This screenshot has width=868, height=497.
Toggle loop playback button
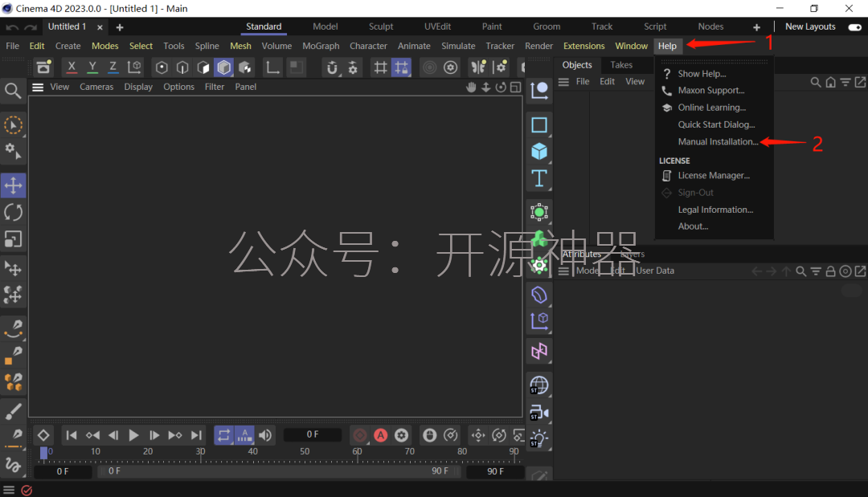(223, 435)
